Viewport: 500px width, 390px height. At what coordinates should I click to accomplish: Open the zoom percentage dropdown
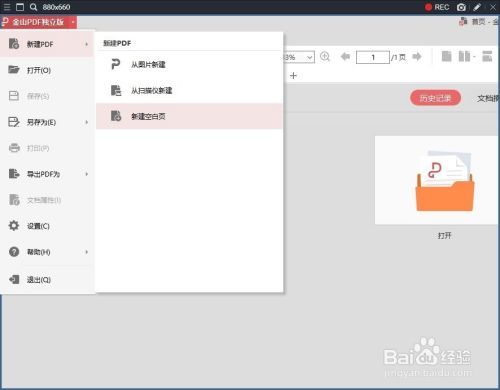tap(310, 57)
